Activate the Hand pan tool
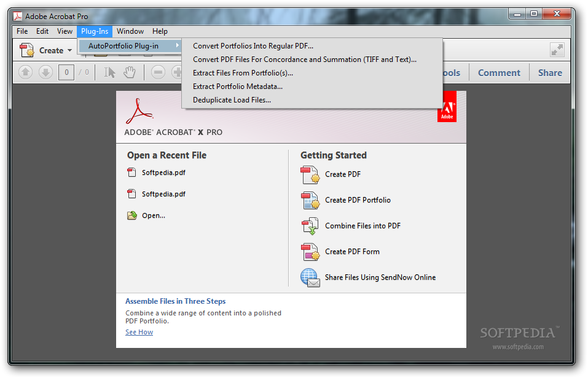The height and width of the screenshot is (378, 588). [130, 72]
